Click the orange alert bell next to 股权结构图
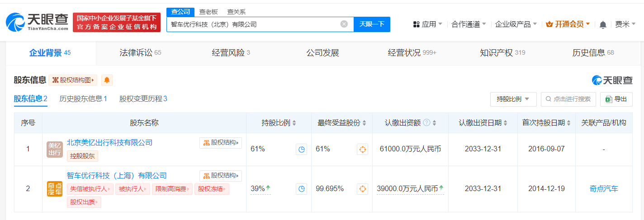This screenshot has width=644, height=220. (x=107, y=80)
